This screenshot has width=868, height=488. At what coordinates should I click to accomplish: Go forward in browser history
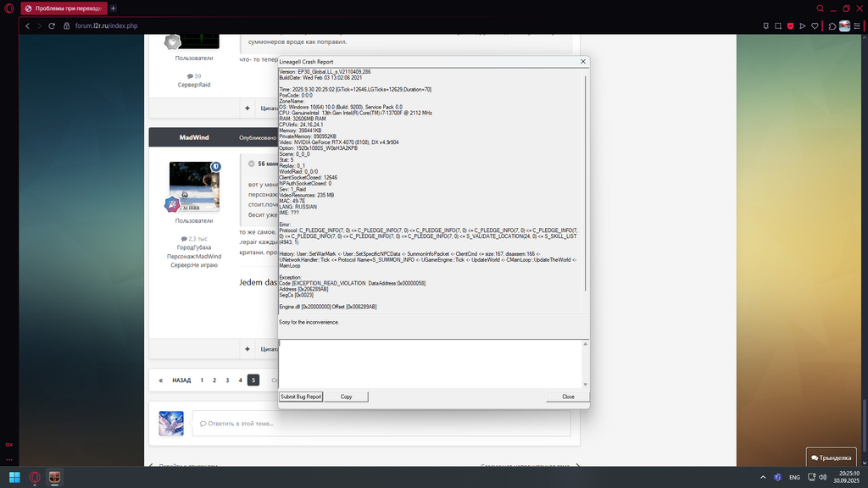(x=39, y=26)
